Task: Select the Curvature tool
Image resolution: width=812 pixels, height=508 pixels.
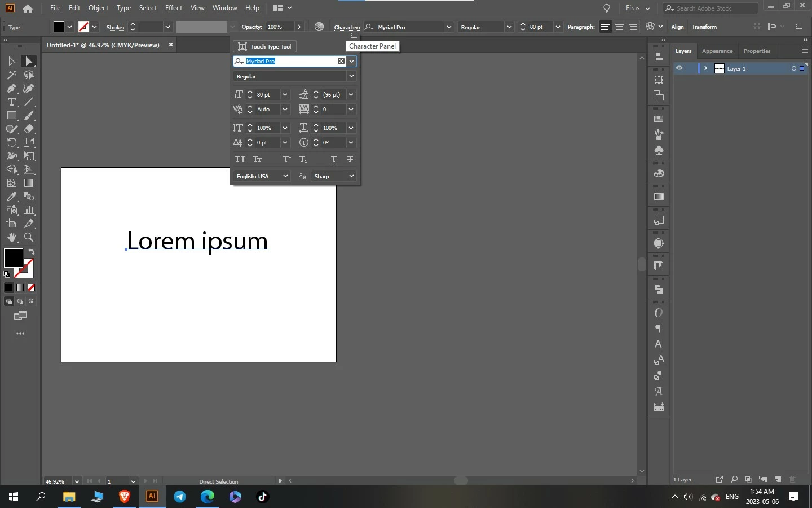Action: pos(29,88)
